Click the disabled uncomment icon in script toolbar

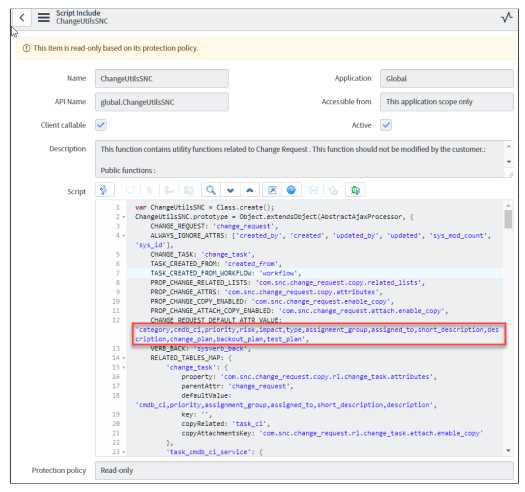pyautogui.click(x=150, y=191)
